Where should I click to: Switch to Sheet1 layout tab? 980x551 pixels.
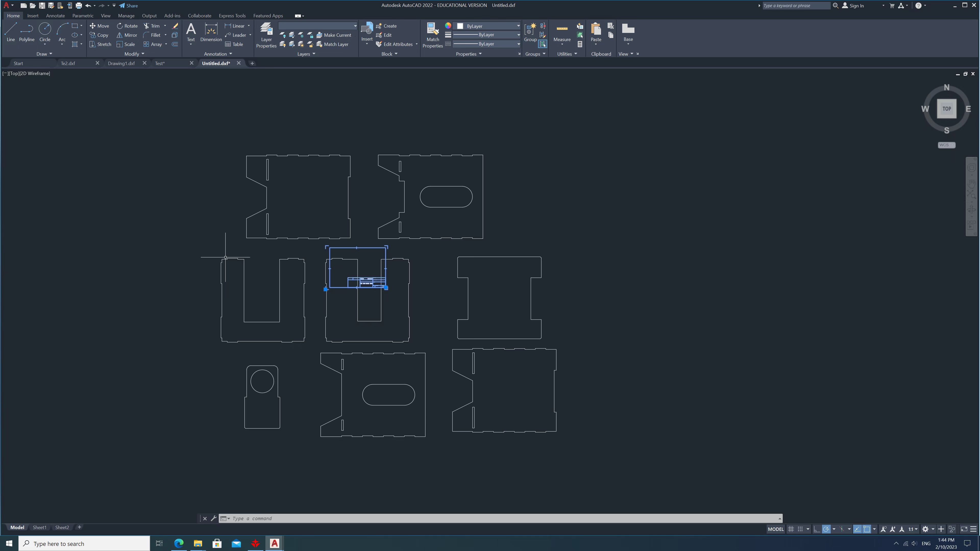click(x=40, y=528)
